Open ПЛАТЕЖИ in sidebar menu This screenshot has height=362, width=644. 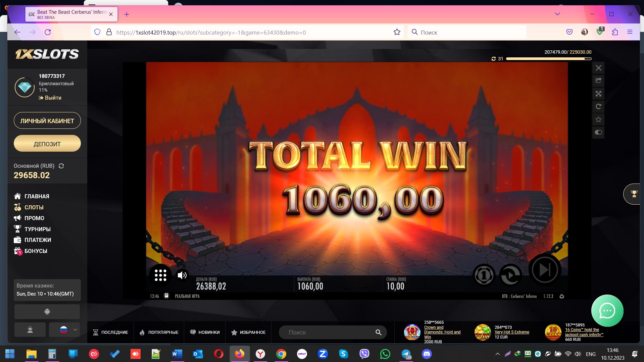click(33, 240)
